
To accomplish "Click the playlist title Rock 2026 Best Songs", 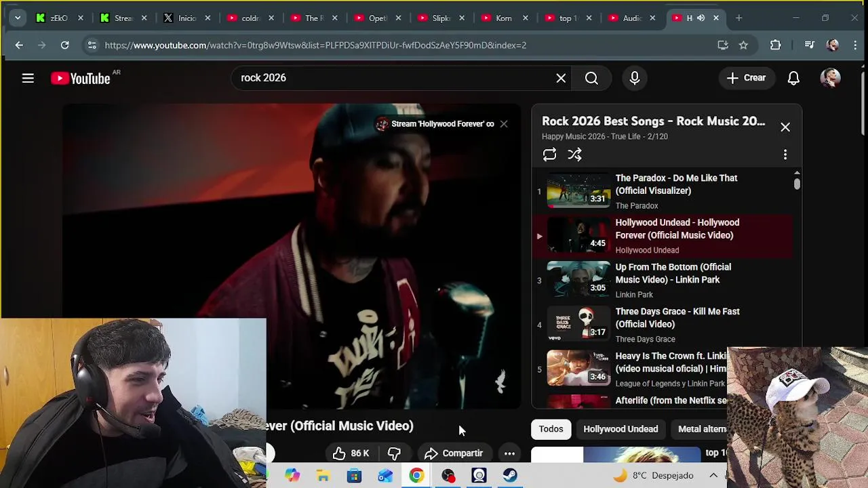I will click(x=653, y=121).
